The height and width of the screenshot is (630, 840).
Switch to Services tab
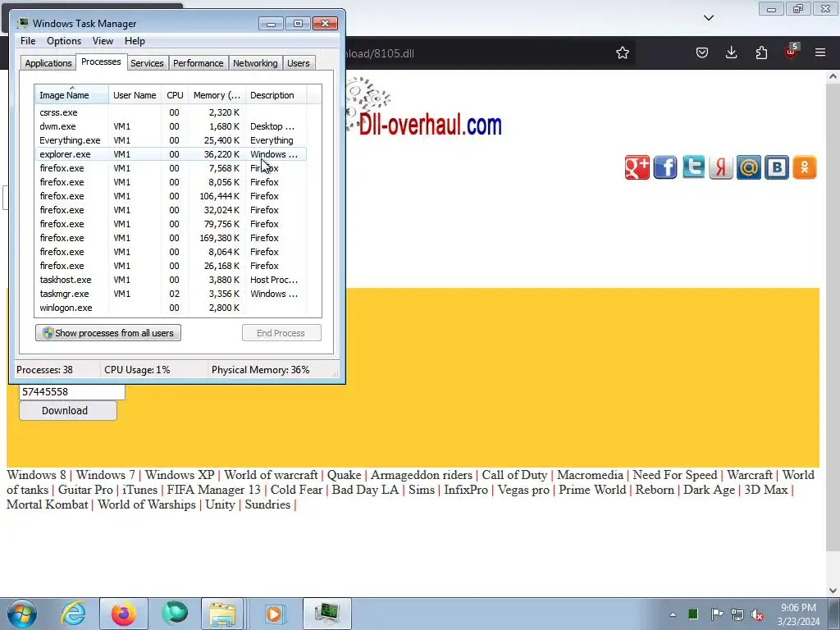click(147, 63)
